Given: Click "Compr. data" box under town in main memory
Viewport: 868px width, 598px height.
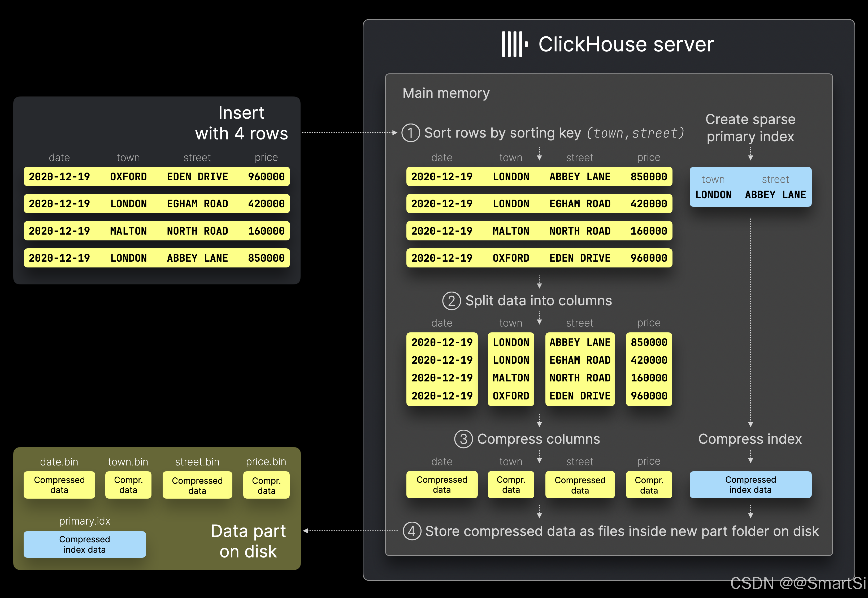Looking at the screenshot, I should pyautogui.click(x=511, y=485).
